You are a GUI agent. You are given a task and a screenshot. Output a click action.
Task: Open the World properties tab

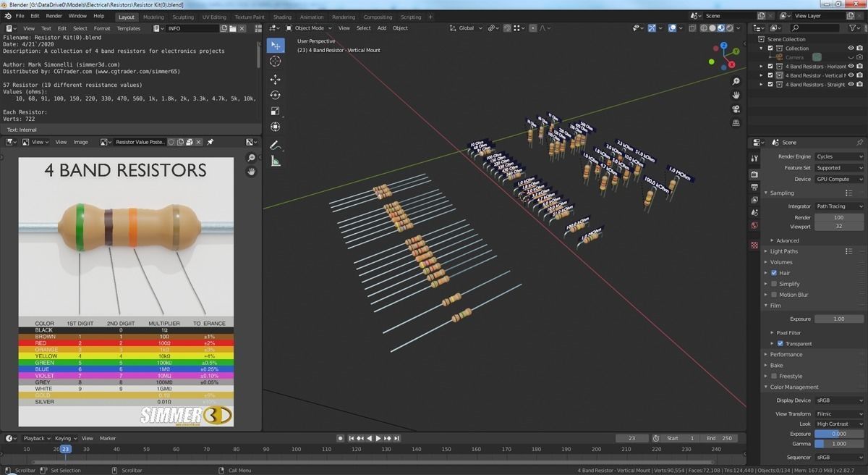click(754, 226)
